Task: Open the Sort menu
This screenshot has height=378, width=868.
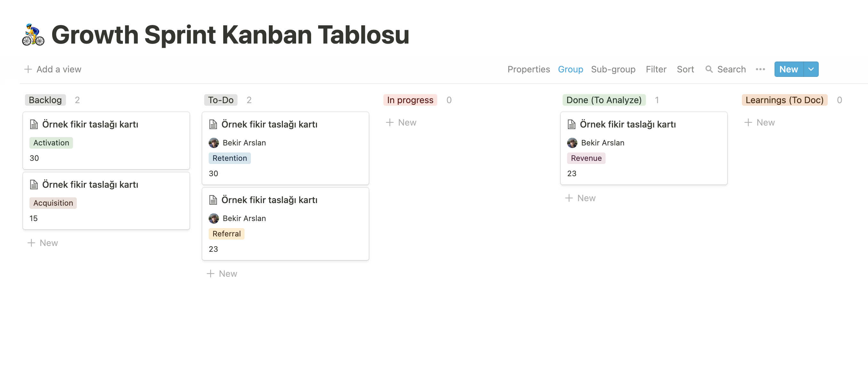Action: [685, 69]
